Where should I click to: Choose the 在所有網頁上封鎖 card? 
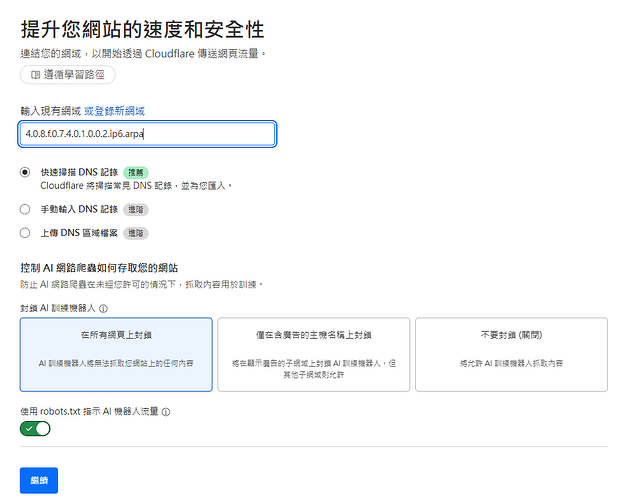point(116,354)
